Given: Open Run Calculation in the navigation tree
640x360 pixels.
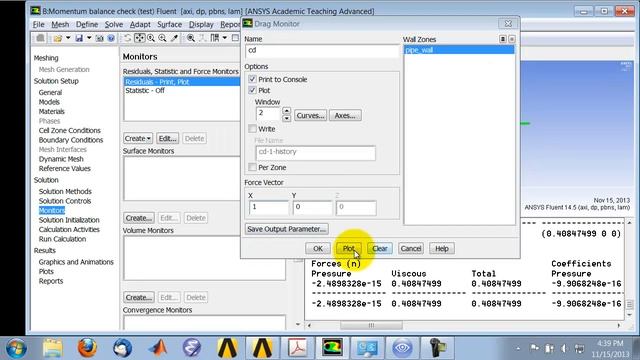Looking at the screenshot, I should coord(62,239).
